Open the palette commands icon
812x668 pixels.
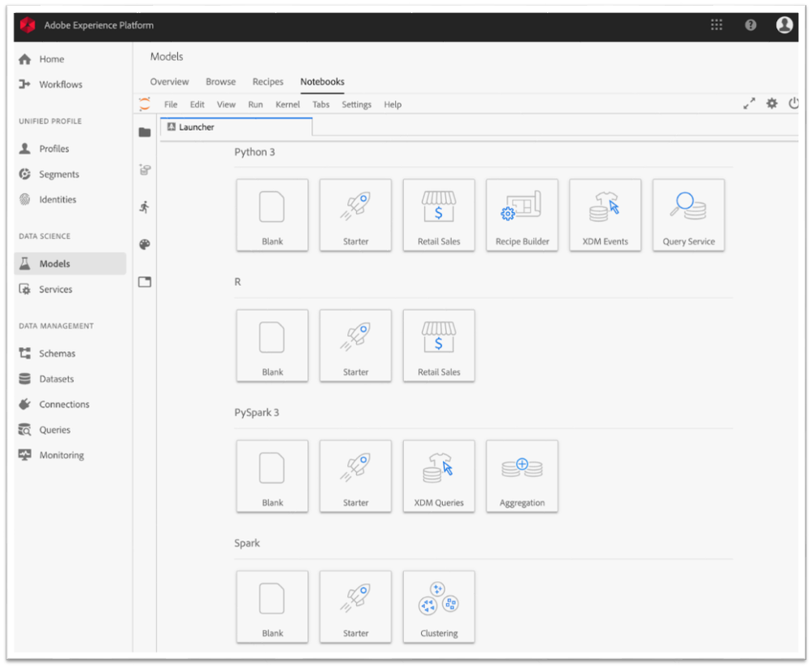[x=145, y=245]
